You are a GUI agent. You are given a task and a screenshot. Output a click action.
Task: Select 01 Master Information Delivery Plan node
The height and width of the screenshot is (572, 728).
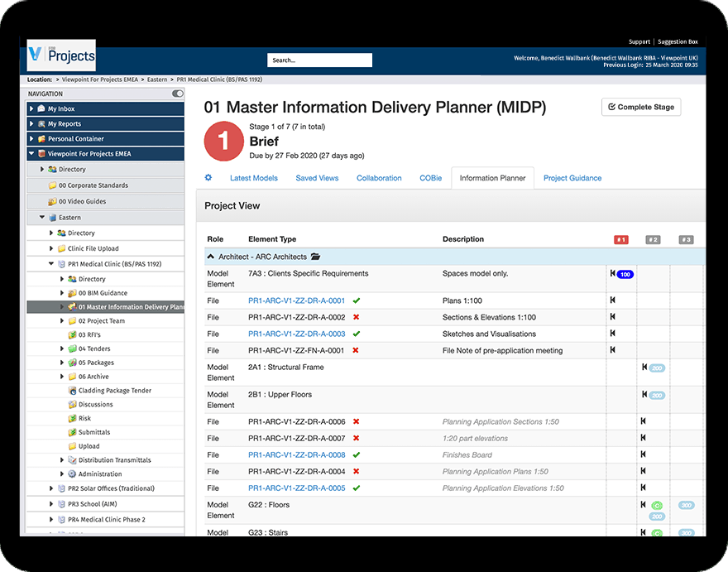tap(105, 306)
